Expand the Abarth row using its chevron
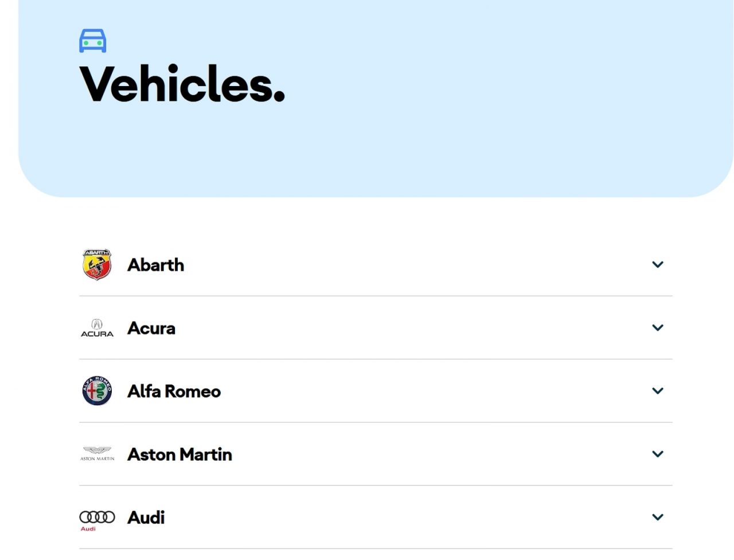Image resolution: width=734 pixels, height=560 pixels. 658,265
